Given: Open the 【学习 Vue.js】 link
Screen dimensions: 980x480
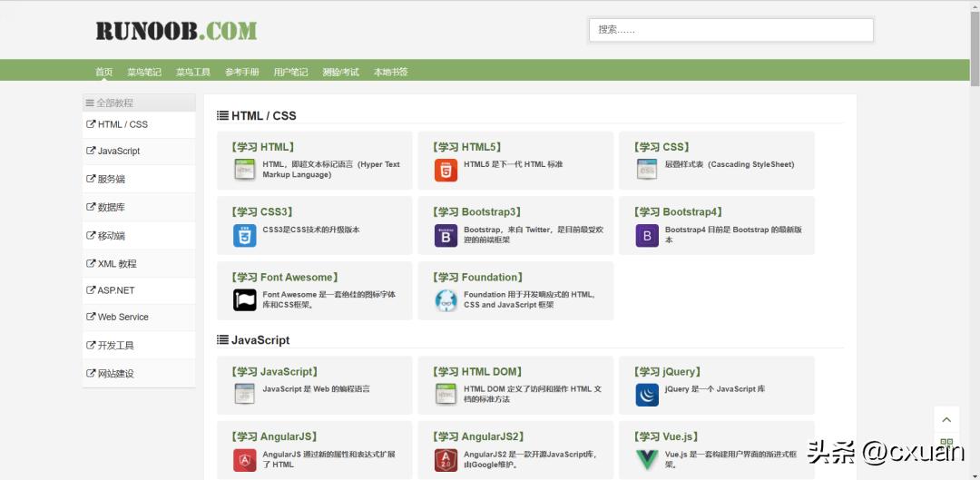Looking at the screenshot, I should [666, 436].
